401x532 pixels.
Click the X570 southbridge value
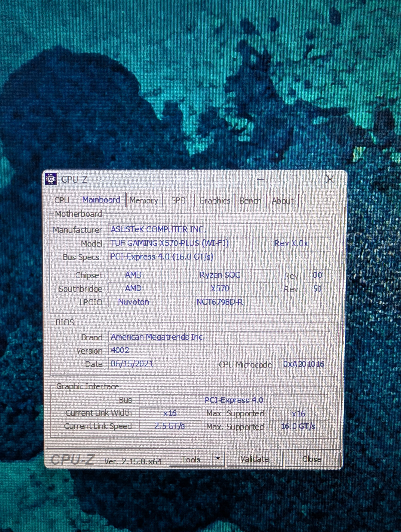pos(220,288)
